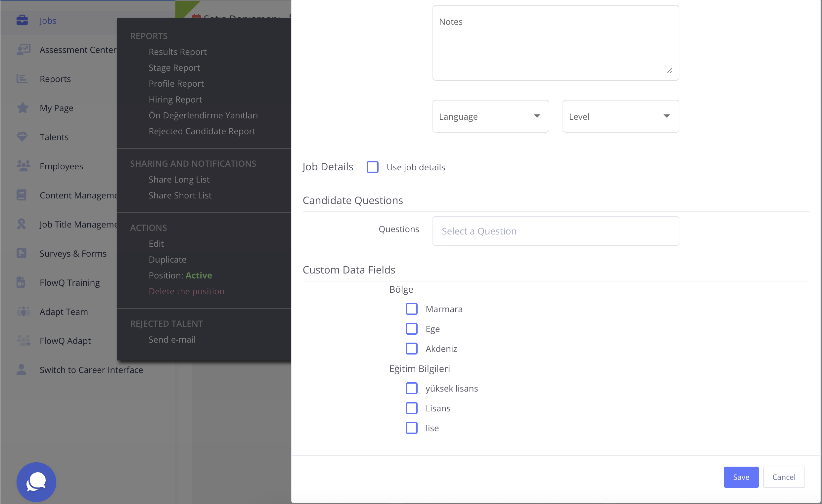Expand the Level dropdown
Image resolution: width=822 pixels, height=504 pixels.
[x=620, y=116]
